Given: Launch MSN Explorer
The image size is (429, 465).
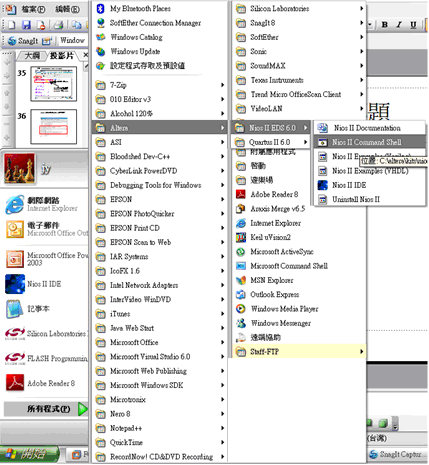Looking at the screenshot, I should 298,281.
